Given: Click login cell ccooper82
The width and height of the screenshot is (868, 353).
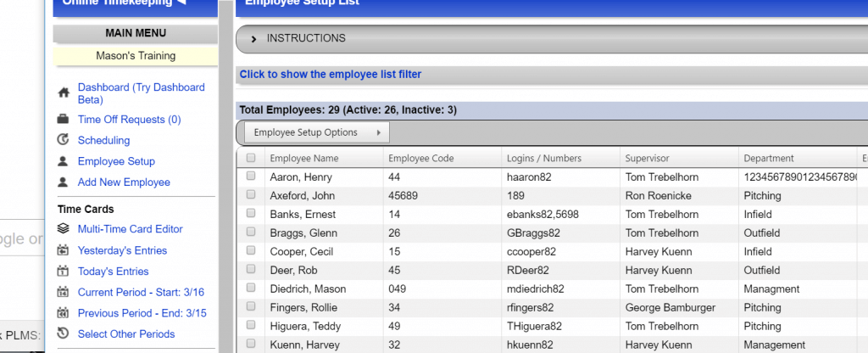Looking at the screenshot, I should [x=531, y=251].
